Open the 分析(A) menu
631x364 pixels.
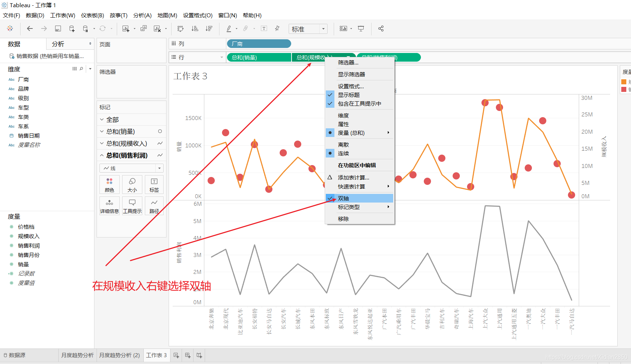[142, 15]
